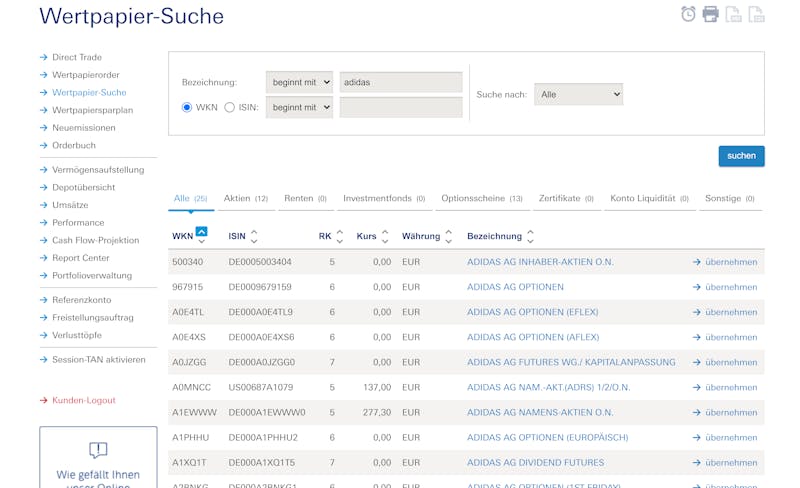Open Umsätze in the sidebar
The height and width of the screenshot is (488, 800).
click(x=70, y=205)
